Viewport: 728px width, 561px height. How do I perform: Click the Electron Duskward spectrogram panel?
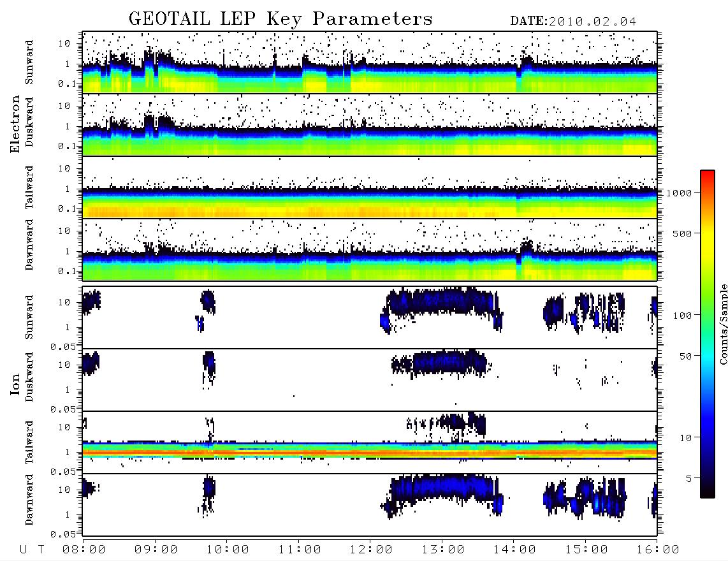[370, 124]
